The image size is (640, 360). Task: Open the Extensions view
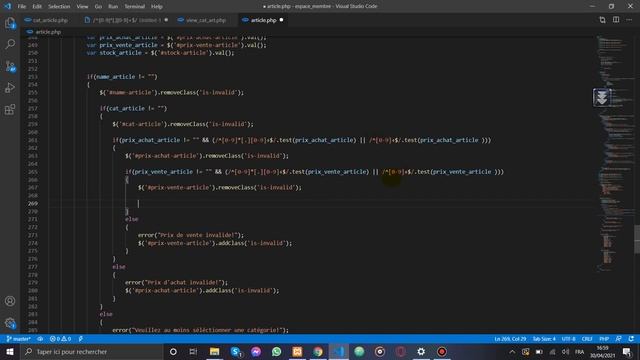10,109
